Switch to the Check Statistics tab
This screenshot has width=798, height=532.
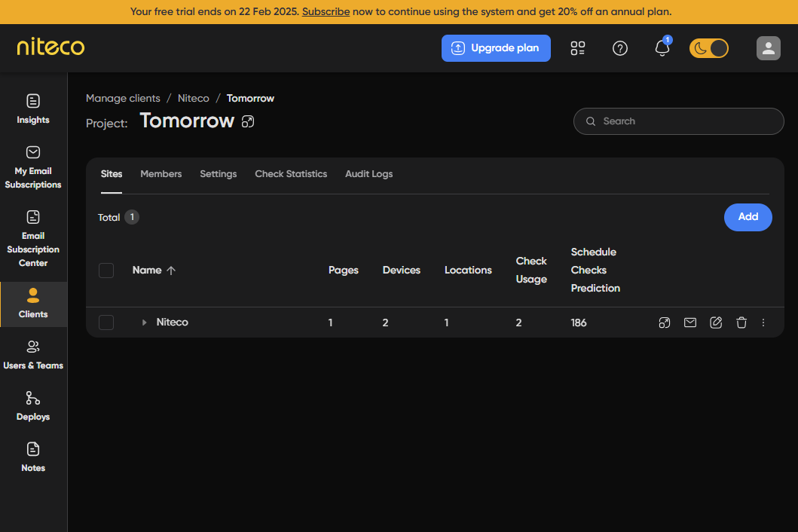(x=291, y=174)
